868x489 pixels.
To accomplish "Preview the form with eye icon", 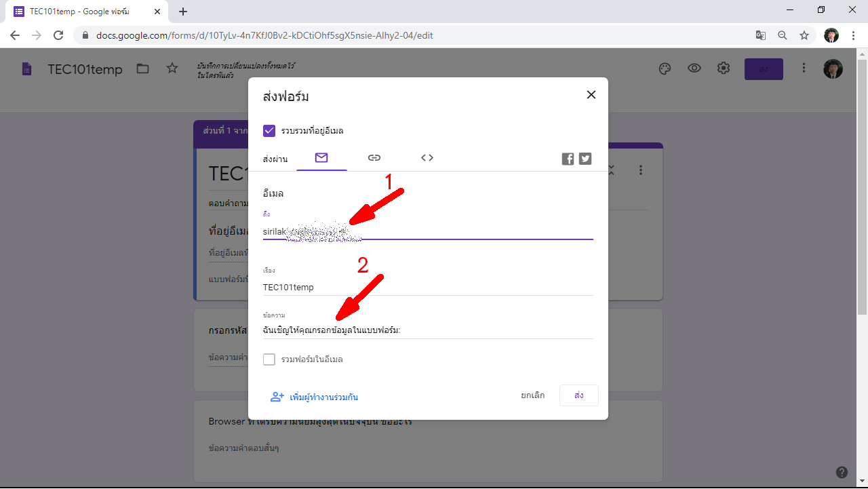I will pyautogui.click(x=694, y=69).
